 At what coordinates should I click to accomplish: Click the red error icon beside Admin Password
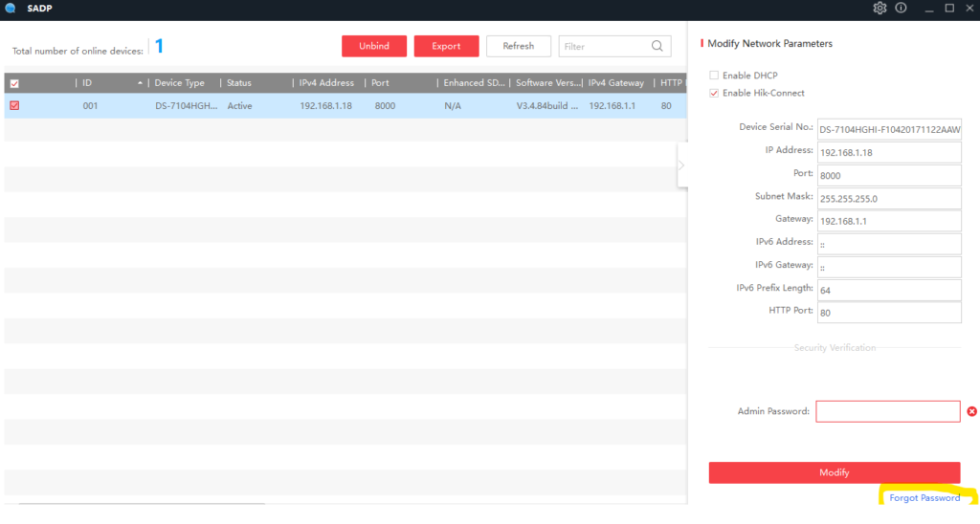click(972, 411)
